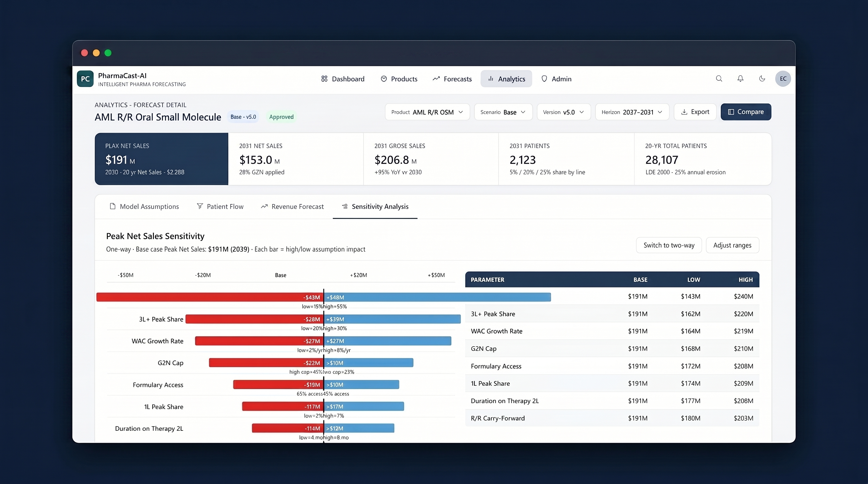Click the Products icon in navigation
The width and height of the screenshot is (868, 484).
pos(384,79)
